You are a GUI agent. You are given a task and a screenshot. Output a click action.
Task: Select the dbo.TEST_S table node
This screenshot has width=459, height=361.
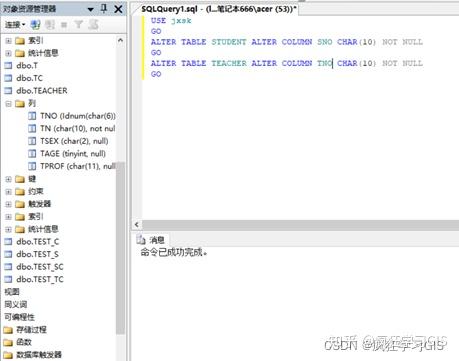coord(37,254)
